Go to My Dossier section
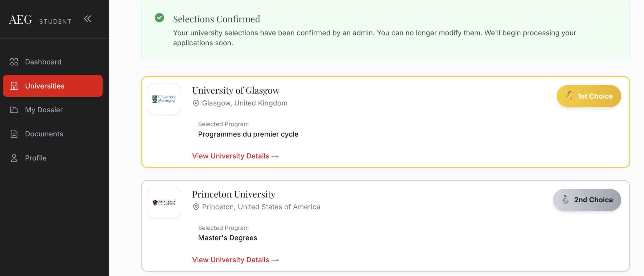The image size is (644, 276). click(x=44, y=110)
